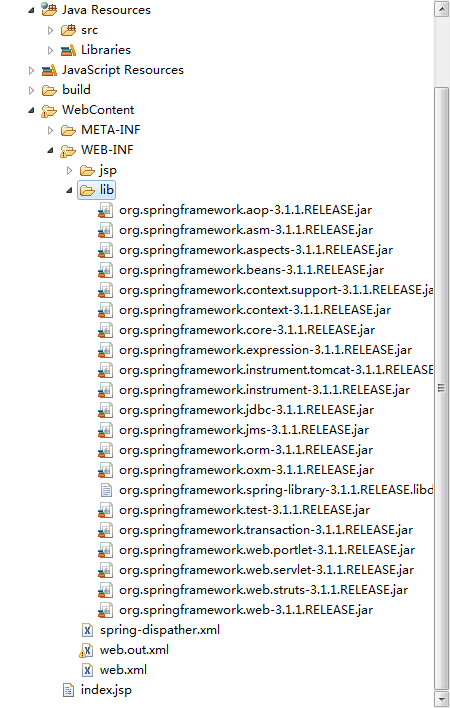This screenshot has width=450, height=708.
Task: Click the aop-3.1.1 jar file icon
Action: 105,210
